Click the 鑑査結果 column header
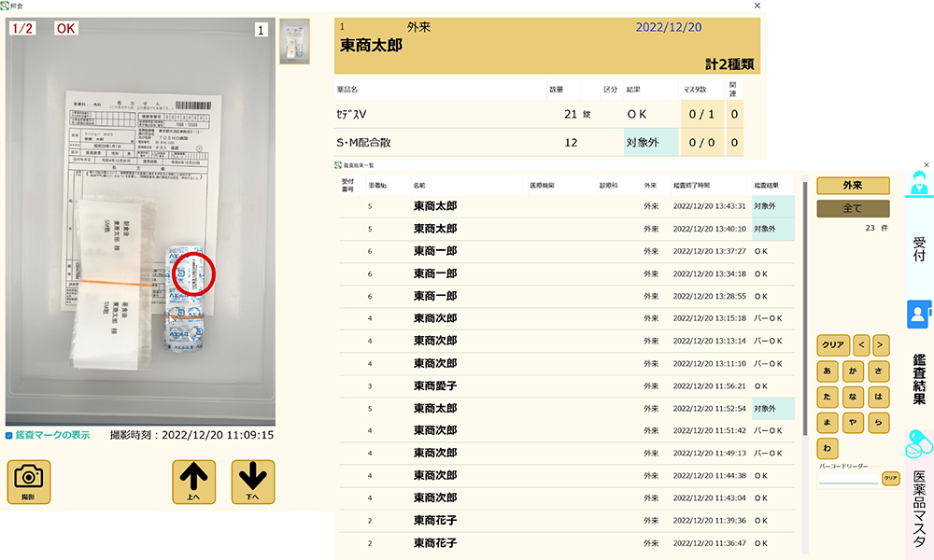 tap(767, 186)
